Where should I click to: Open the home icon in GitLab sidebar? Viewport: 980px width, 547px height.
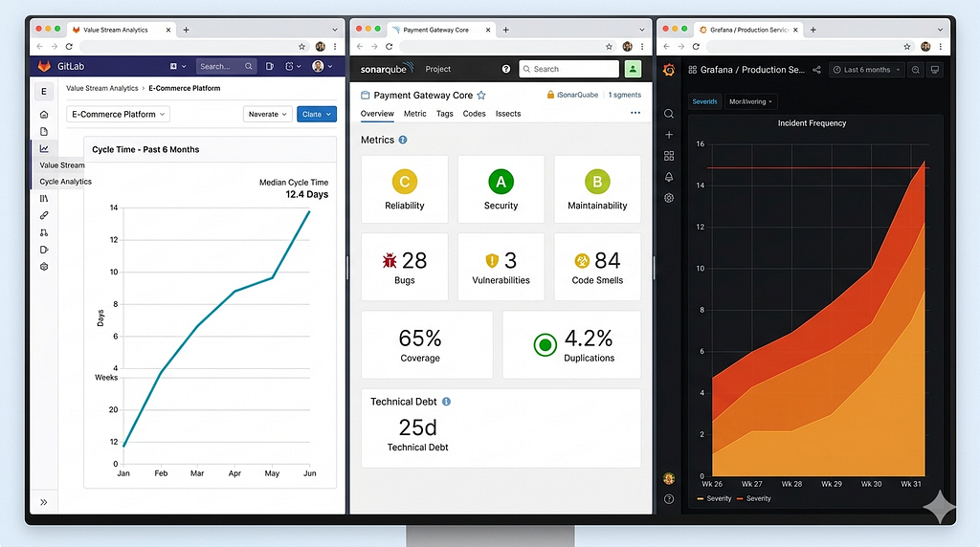pos(44,114)
